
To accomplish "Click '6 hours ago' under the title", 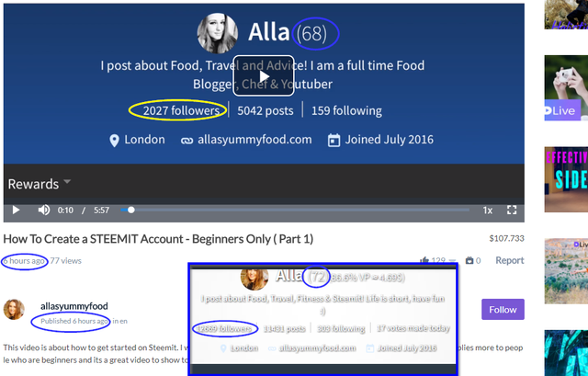I will point(24,261).
